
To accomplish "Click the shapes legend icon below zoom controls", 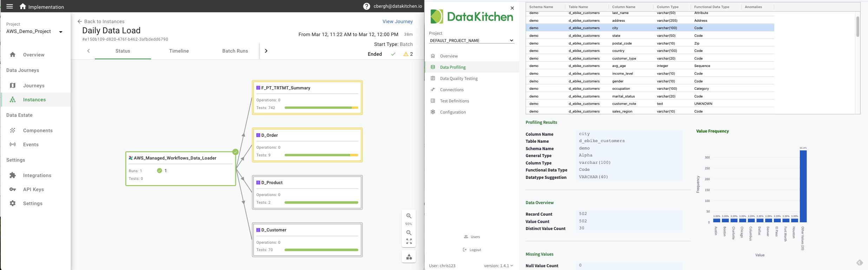I will click(x=409, y=257).
